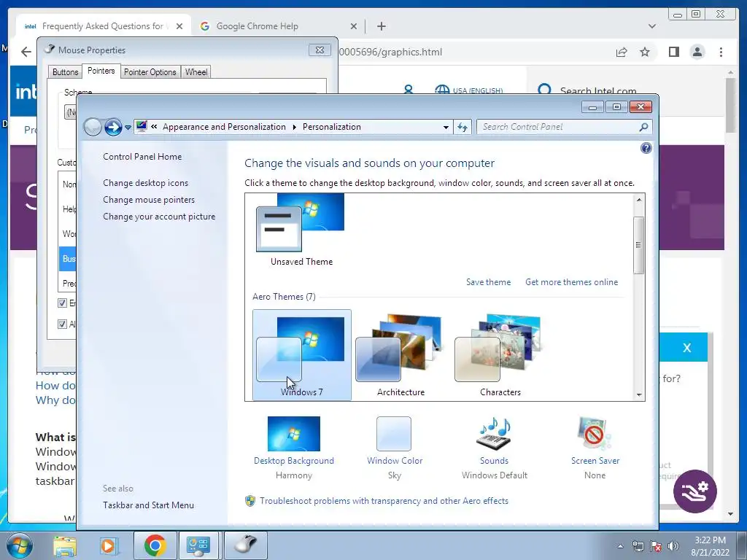Click the shield icon next to Troubleshoot
747x560 pixels.
250,501
